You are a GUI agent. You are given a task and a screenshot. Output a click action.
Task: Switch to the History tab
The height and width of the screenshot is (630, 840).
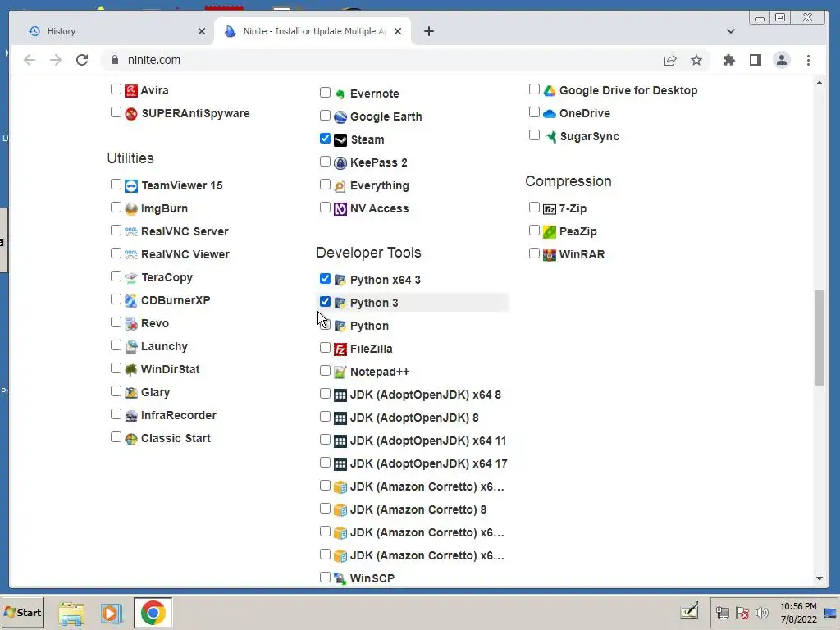tap(112, 31)
